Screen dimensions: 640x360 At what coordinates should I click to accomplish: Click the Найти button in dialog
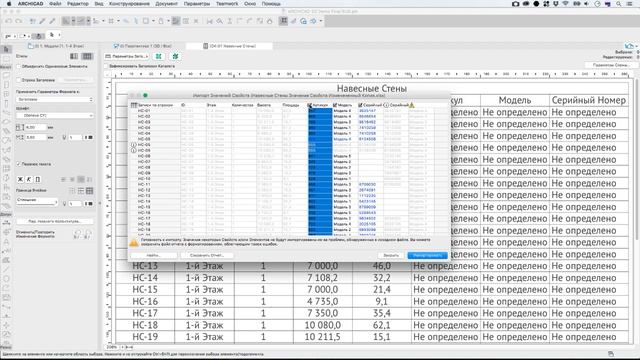pyautogui.click(x=153, y=255)
